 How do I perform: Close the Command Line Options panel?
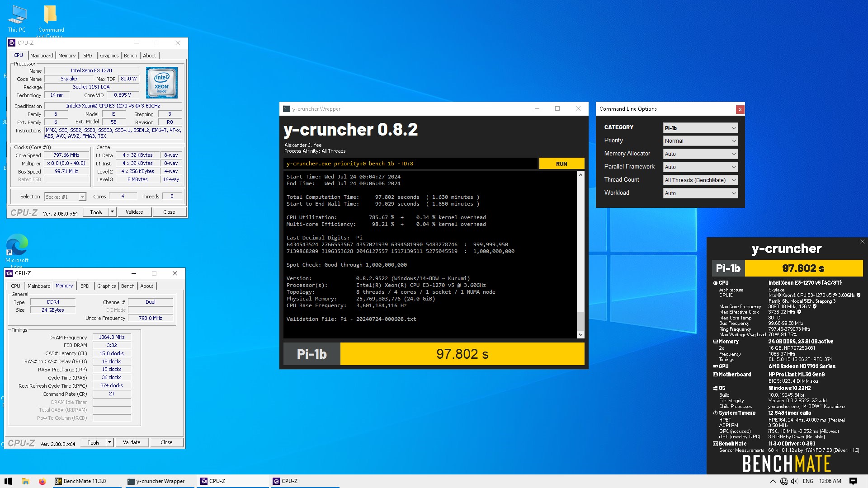(x=740, y=109)
